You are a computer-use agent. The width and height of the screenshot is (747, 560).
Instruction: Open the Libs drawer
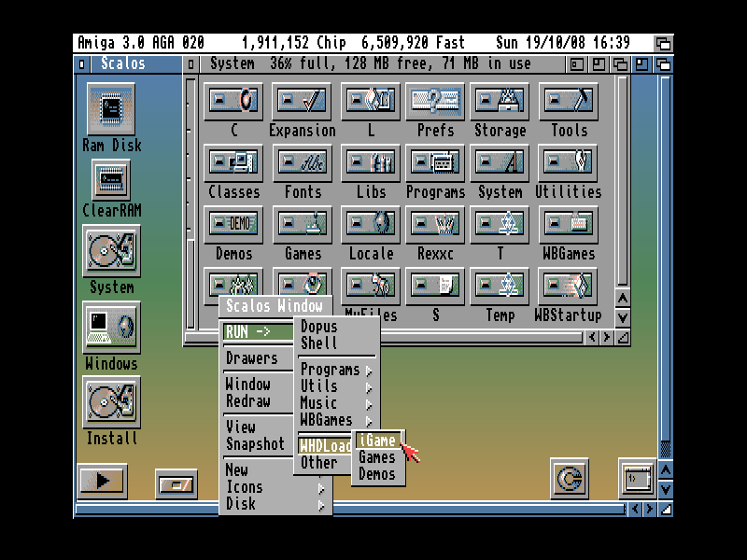(x=370, y=162)
